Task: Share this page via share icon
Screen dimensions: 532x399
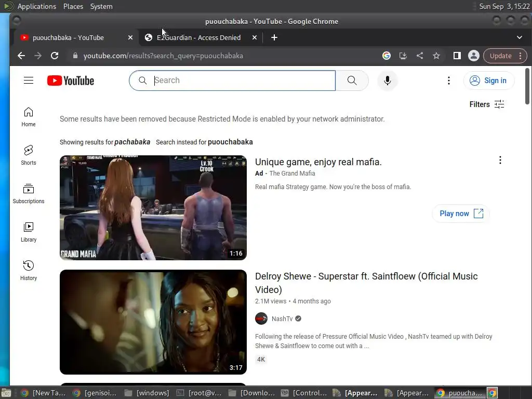Action: [420, 56]
